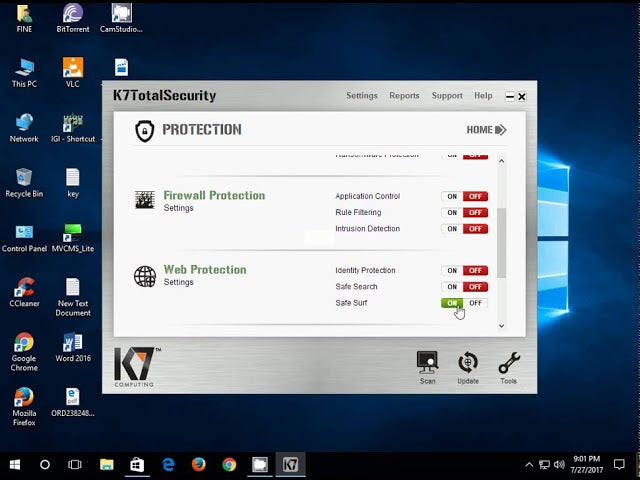Image resolution: width=640 pixels, height=480 pixels.
Task: Click the Web Protection heading
Action: (205, 270)
